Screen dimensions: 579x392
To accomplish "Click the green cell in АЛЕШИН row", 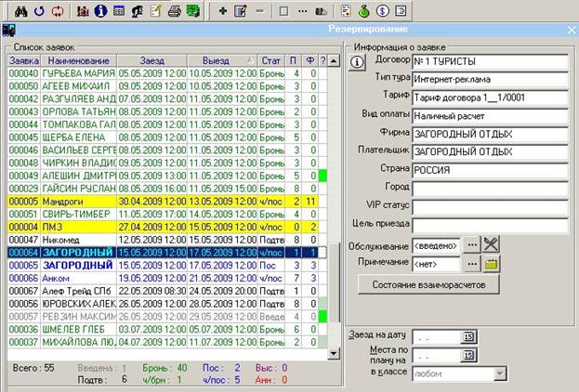I will (323, 175).
